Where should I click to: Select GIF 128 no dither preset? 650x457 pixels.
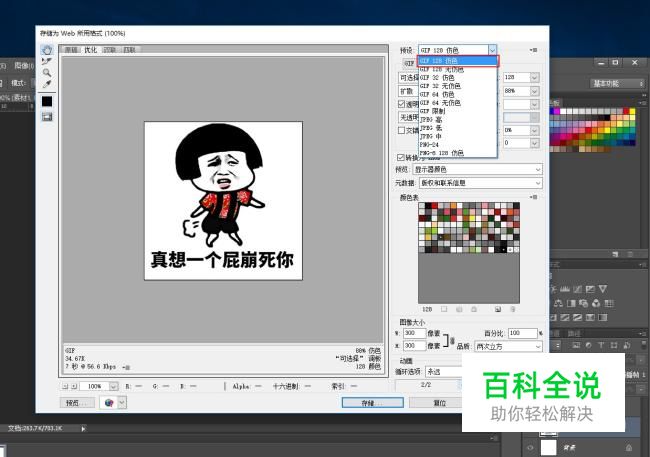click(x=457, y=69)
